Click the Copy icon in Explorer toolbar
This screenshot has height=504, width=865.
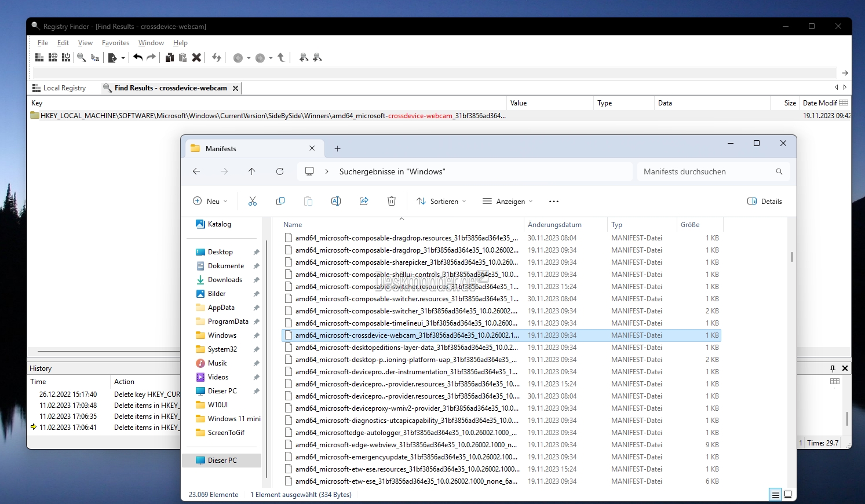(280, 201)
